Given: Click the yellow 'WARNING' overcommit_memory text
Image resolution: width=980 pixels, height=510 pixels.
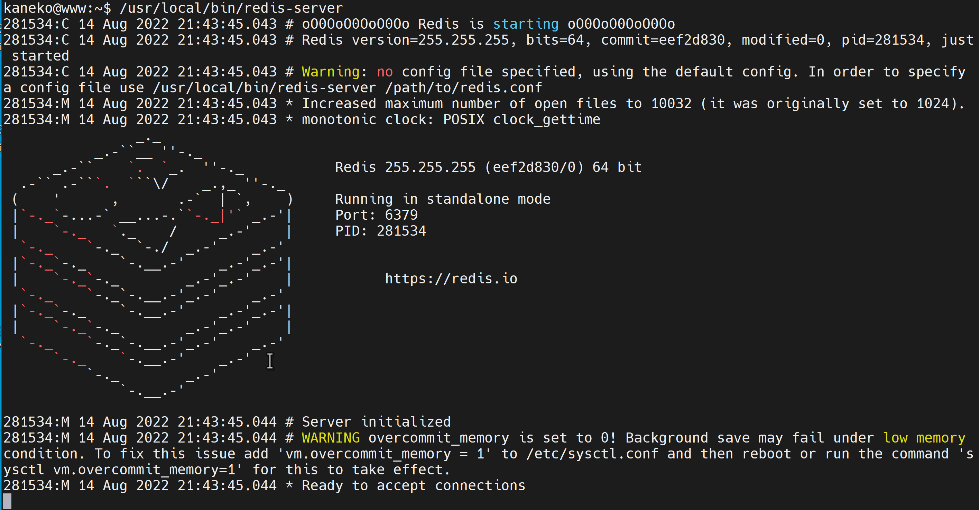Looking at the screenshot, I should [x=330, y=438].
